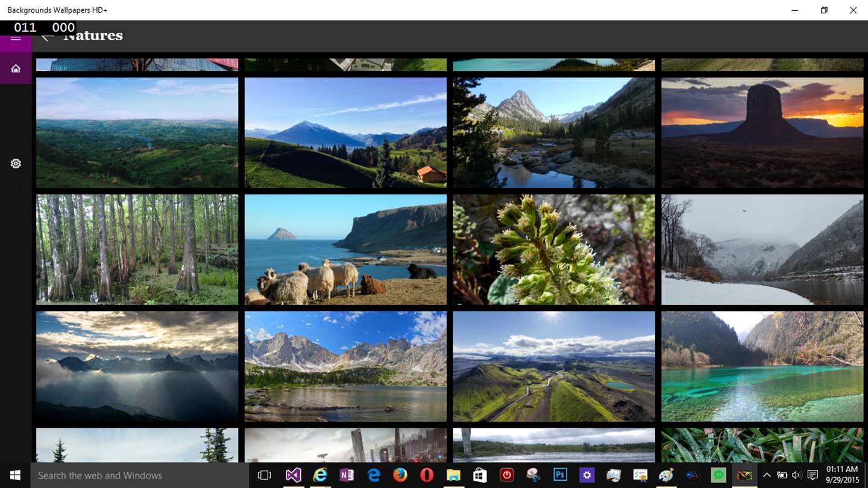
Task: Open the Paint palette app on the taskbar
Action: coord(666,475)
